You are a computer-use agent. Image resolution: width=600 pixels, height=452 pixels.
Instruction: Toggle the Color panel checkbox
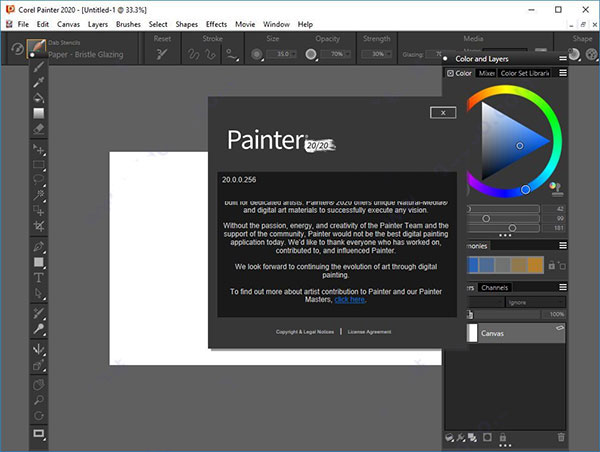(x=450, y=73)
